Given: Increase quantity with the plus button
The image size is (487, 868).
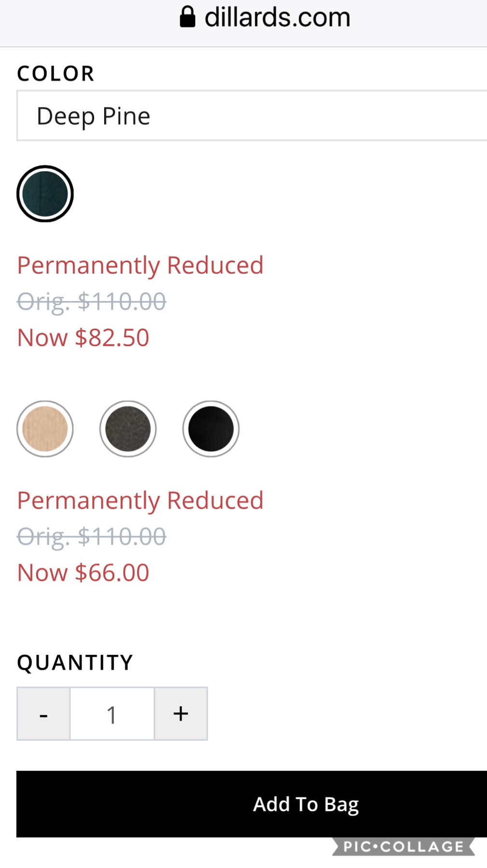Looking at the screenshot, I should [x=181, y=714].
